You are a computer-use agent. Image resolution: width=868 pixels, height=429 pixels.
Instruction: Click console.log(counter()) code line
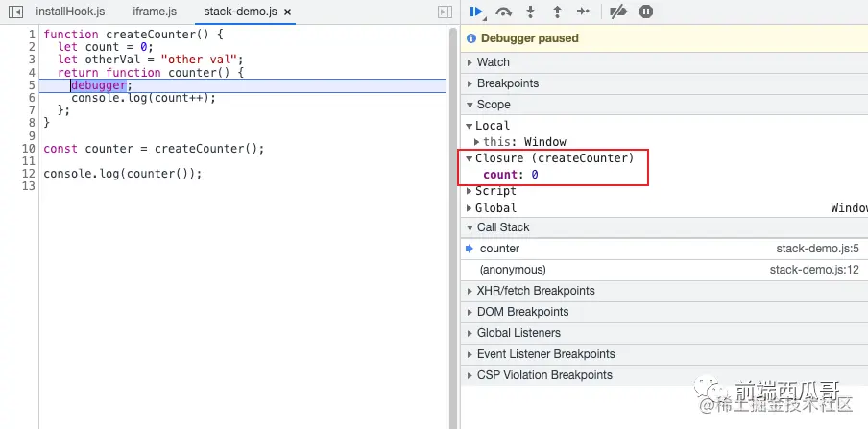pyautogui.click(x=123, y=174)
